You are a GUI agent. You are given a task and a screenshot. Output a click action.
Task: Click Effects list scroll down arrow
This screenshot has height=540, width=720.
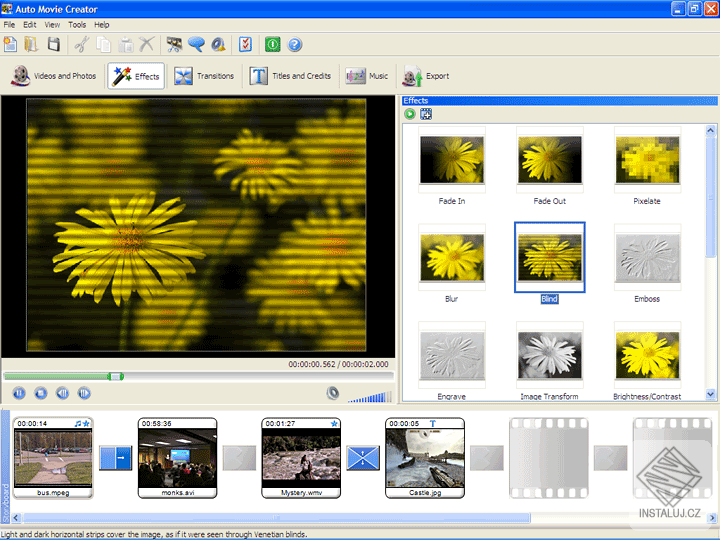point(710,394)
